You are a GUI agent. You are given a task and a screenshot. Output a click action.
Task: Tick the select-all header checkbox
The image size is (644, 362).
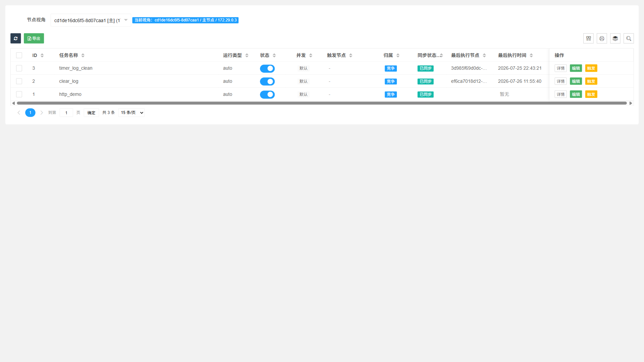(x=19, y=55)
